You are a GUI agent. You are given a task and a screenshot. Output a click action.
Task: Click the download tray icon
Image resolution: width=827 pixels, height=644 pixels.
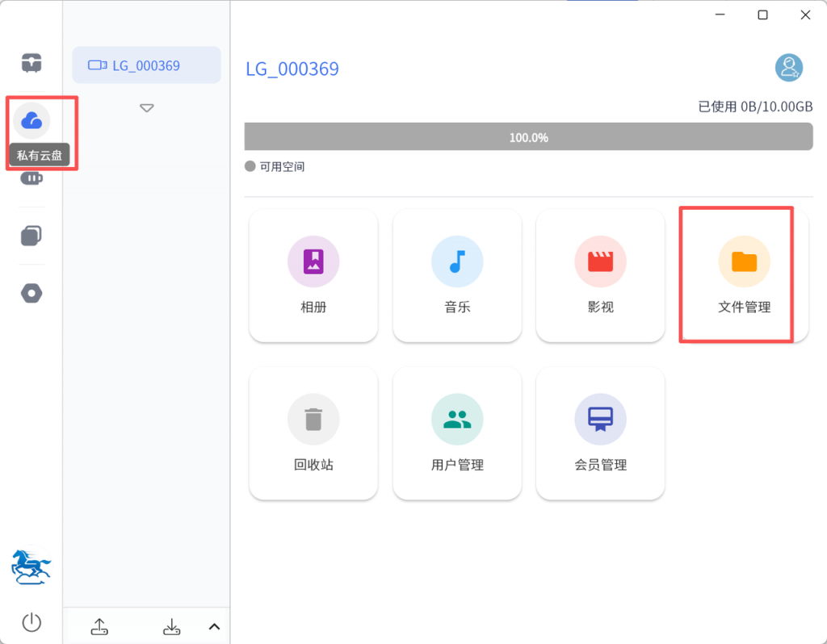pos(171,626)
